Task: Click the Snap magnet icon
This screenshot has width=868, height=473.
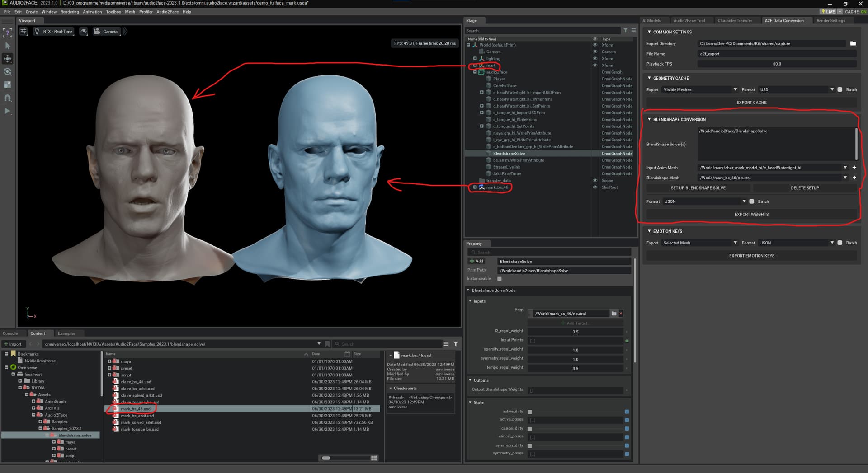Action: 8,98
